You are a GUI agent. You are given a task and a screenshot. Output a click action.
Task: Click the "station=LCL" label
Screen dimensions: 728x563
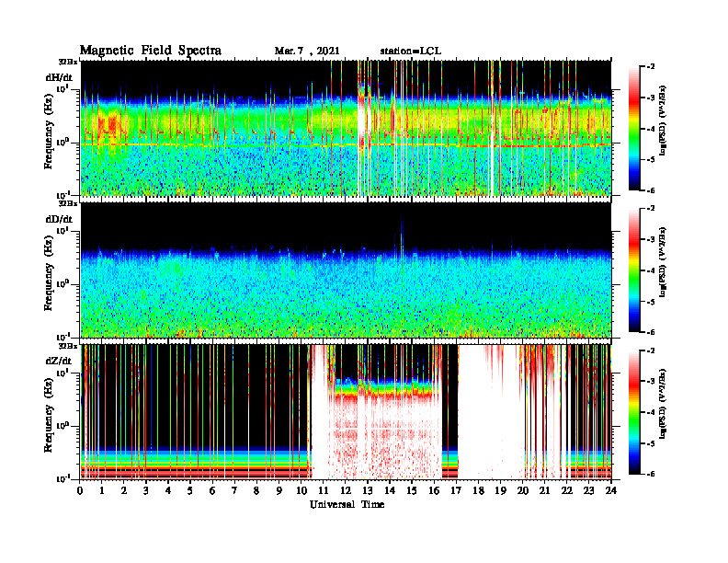(411, 52)
